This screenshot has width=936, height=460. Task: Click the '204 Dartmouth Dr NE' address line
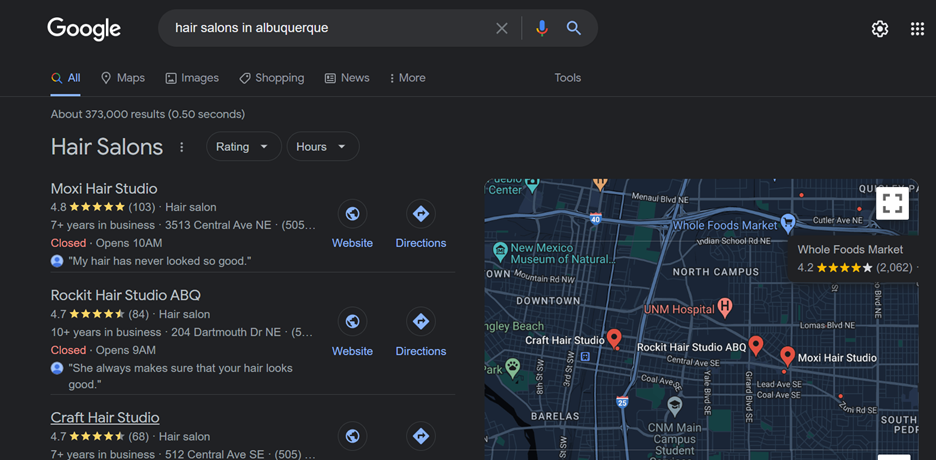tap(226, 332)
